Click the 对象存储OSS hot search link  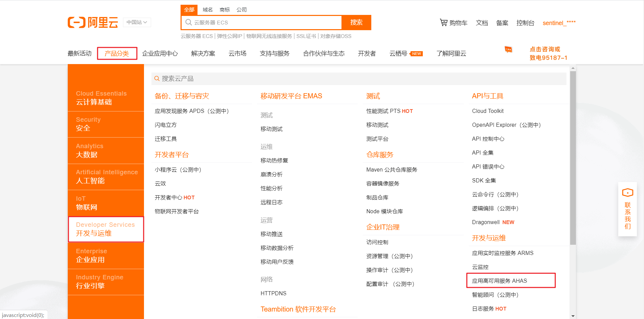(336, 36)
